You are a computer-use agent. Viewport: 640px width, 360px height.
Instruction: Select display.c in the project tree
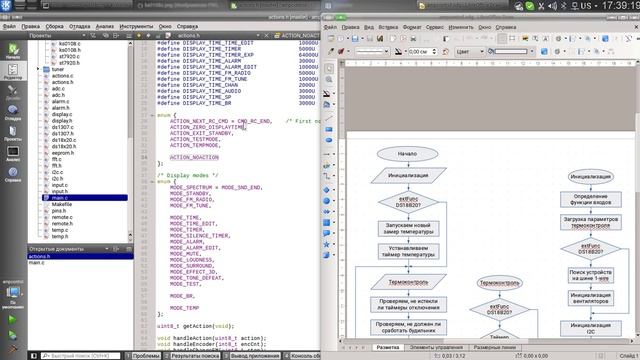(x=62, y=114)
